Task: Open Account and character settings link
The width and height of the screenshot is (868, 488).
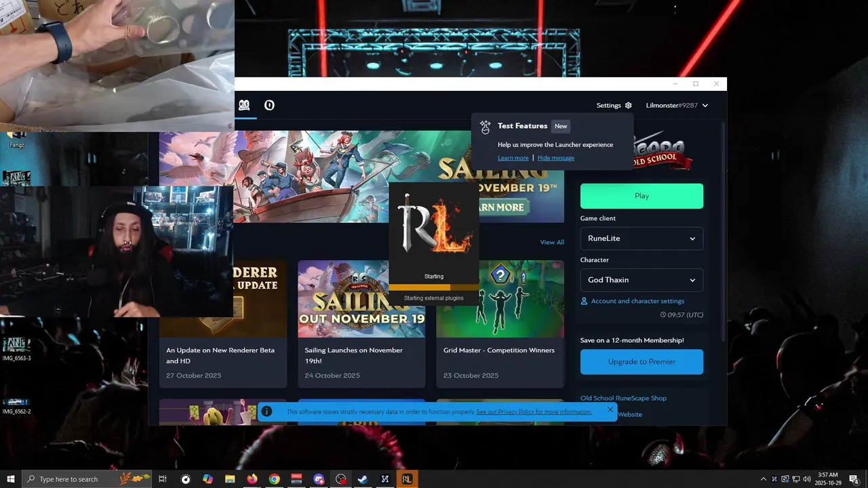Action: click(632, 301)
